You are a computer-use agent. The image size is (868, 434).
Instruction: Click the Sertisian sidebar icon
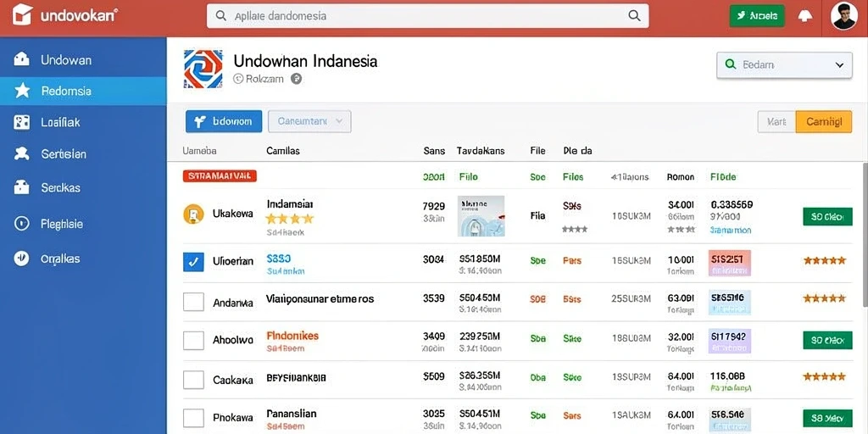(21, 154)
